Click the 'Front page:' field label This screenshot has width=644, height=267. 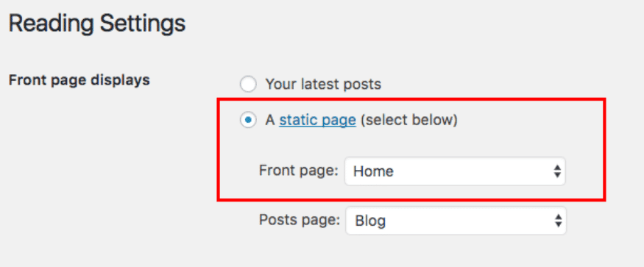click(299, 171)
